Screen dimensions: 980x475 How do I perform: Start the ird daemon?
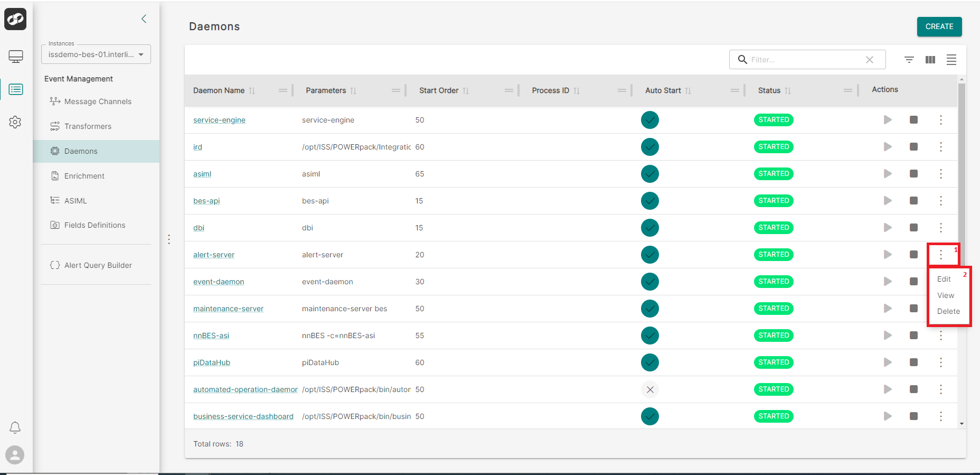[x=888, y=147]
